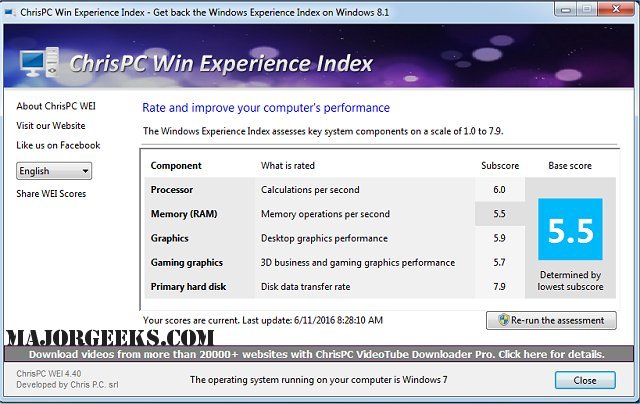
Task: Click '3D business and gaming graphics performance' text
Action: click(358, 262)
